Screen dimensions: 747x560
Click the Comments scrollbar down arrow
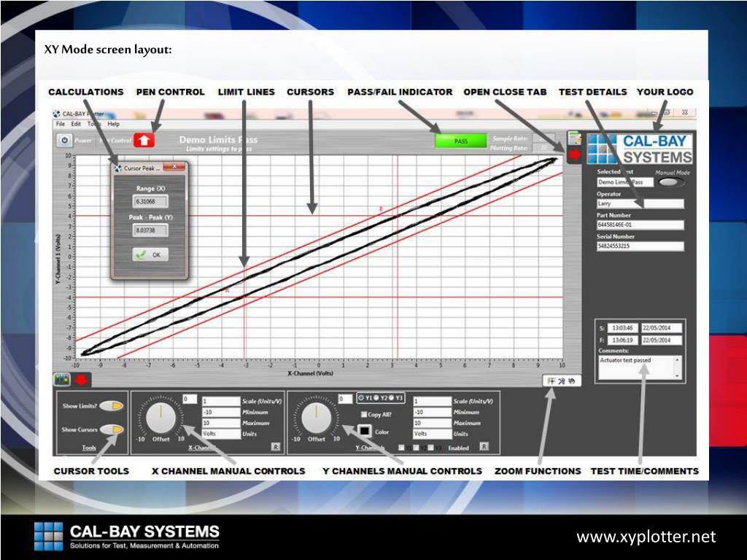pos(678,376)
